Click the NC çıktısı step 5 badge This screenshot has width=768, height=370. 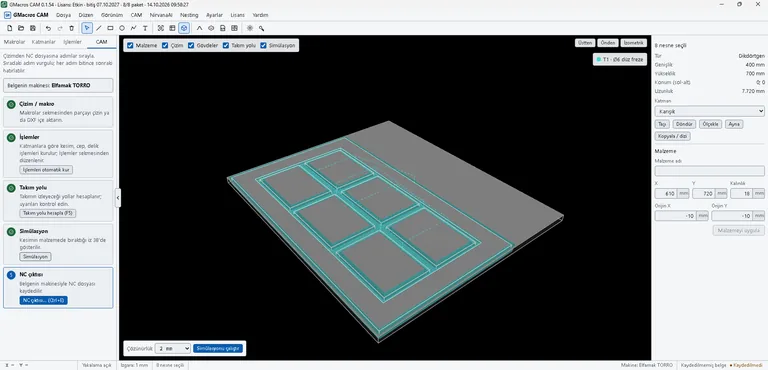point(11,275)
